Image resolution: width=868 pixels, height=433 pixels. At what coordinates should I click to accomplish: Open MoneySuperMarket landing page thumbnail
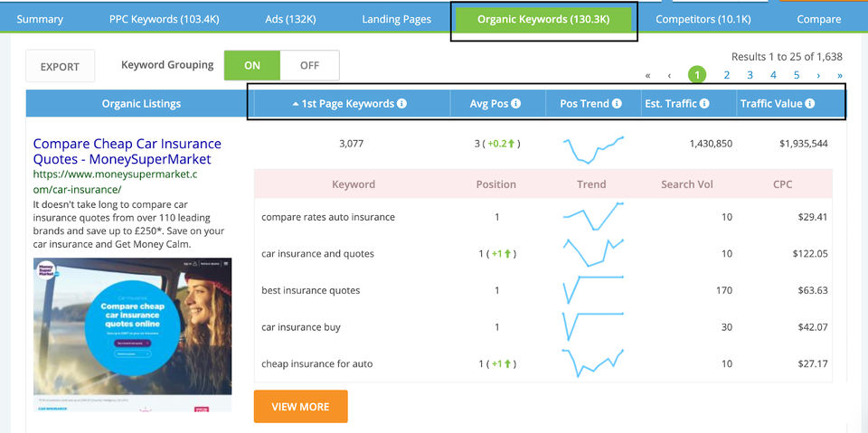[x=132, y=334]
